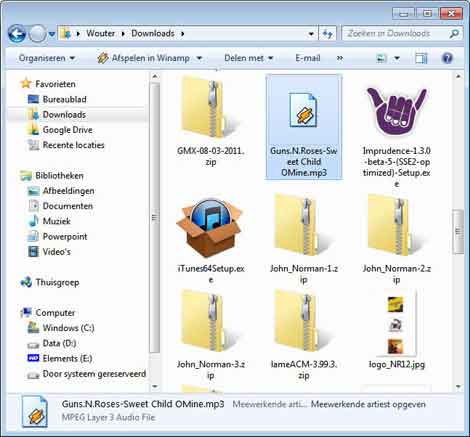Screen dimensions: 470x437
Task: Click the E-mail toolbar button
Action: (307, 58)
